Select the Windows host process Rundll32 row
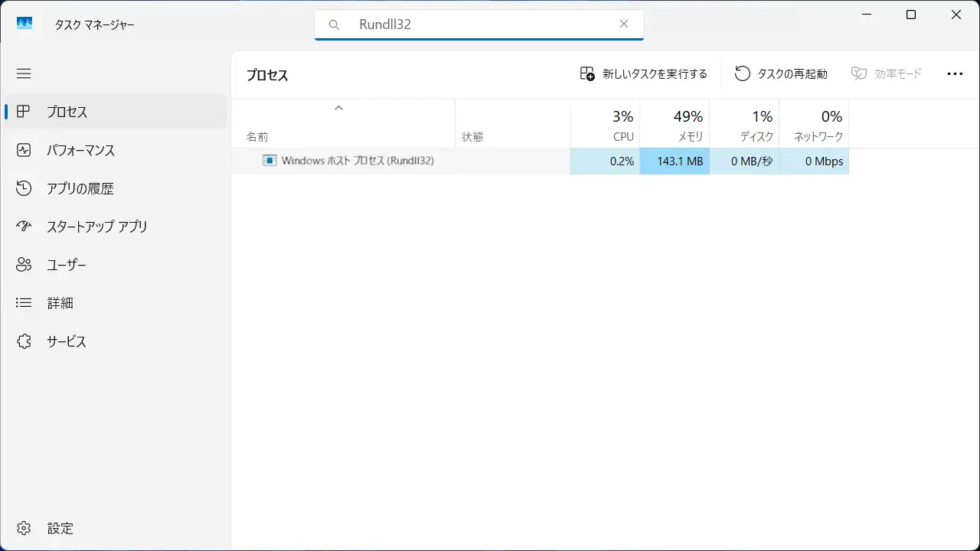 [541, 161]
